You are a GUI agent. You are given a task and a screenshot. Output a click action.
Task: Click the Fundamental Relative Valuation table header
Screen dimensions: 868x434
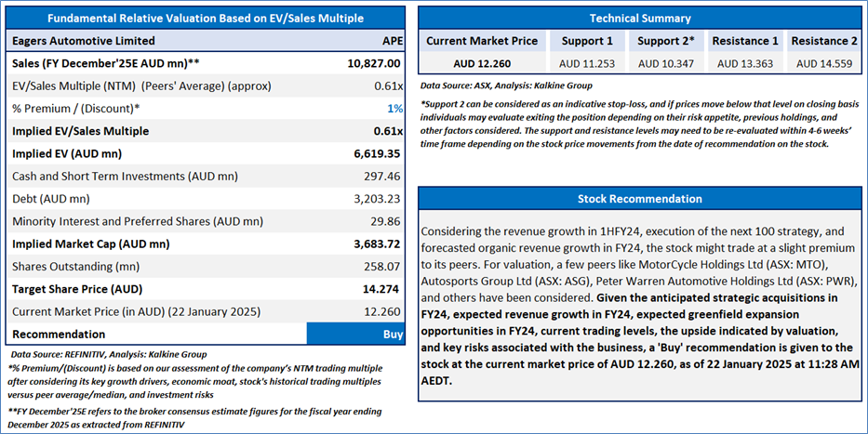(206, 18)
